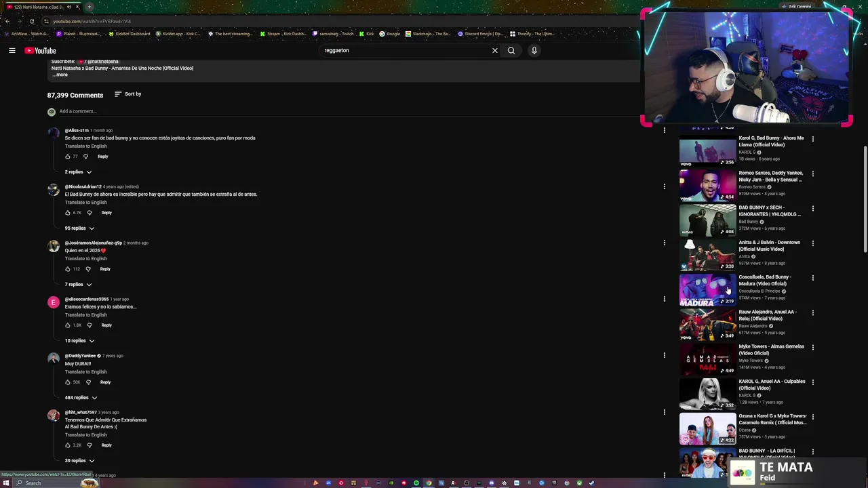Focus the YouTube search box with 'reggaeton'
868x488 pixels.
(x=403, y=50)
